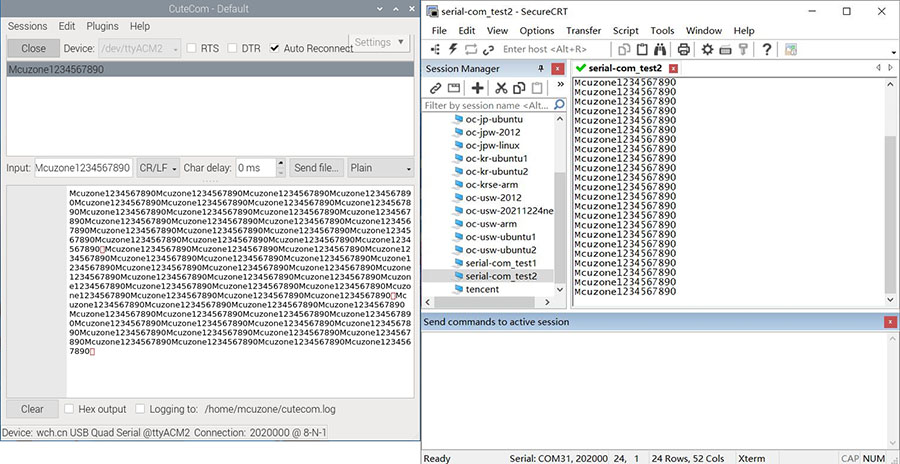The width and height of the screenshot is (900, 464).
Task: Uncheck Auto Reconnect in CuteCom
Action: (274, 48)
